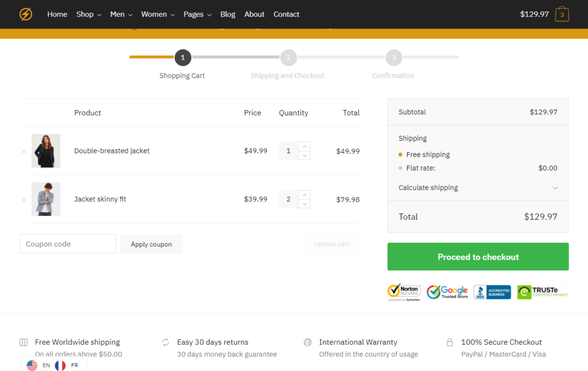Click the Easy 30 days returns icon
Image resolution: width=588 pixels, height=371 pixels.
pyautogui.click(x=165, y=342)
